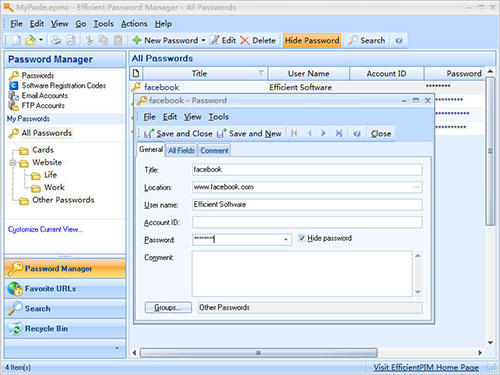The height and width of the screenshot is (375, 500).
Task: Switch to the Comment tab
Action: coord(214,151)
